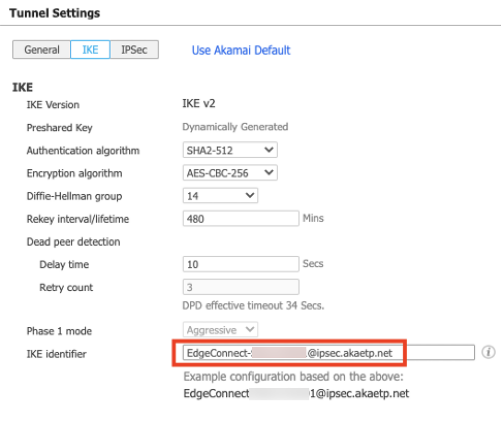504x421 pixels.
Task: Click the Tunnel Settings panel title
Action: click(x=55, y=13)
